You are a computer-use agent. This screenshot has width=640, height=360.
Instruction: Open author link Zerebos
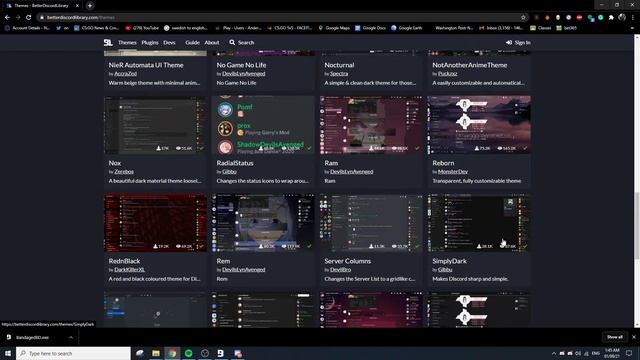[x=124, y=172]
